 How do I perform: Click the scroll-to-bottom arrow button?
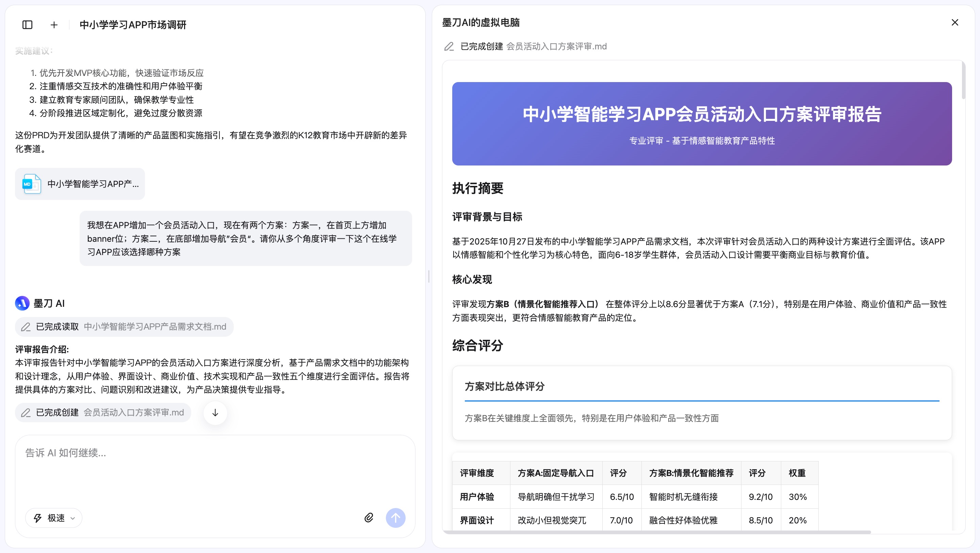tap(215, 413)
